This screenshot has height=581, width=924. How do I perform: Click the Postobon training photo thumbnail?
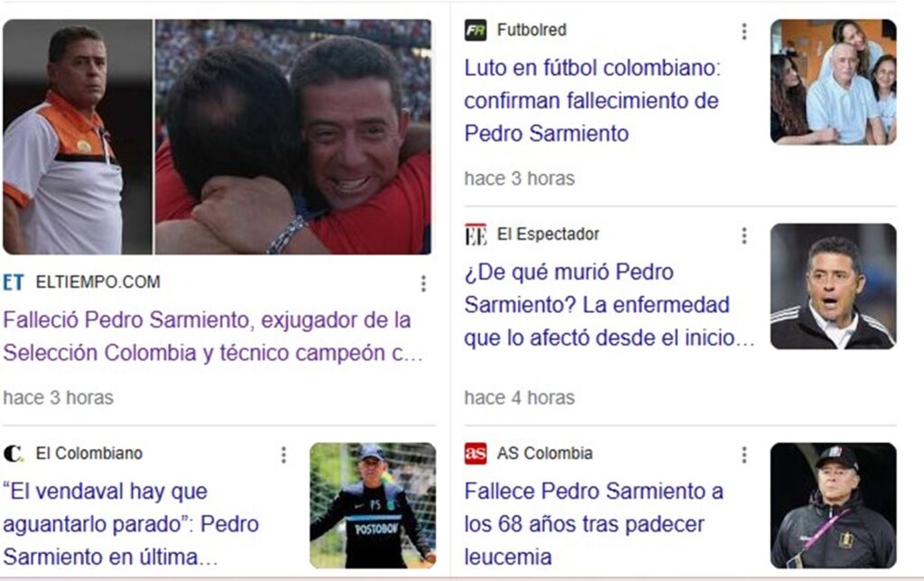[373, 505]
